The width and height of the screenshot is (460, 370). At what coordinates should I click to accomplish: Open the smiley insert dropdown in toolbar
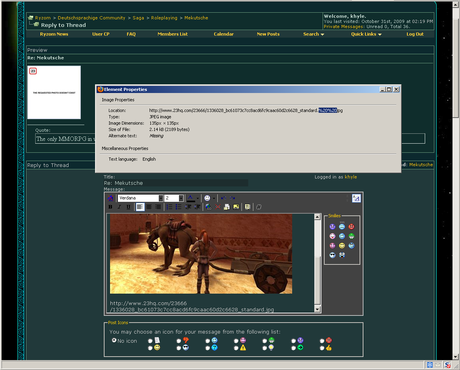pos(214,198)
